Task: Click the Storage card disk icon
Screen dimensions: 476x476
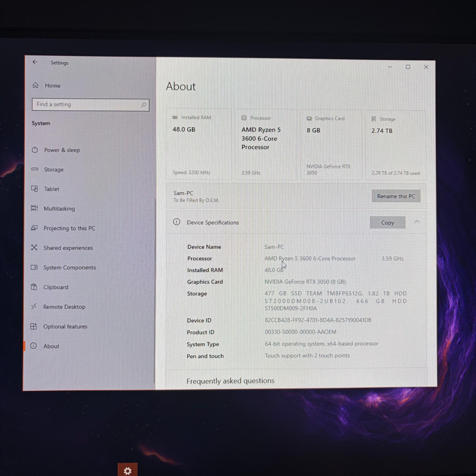Action: pyautogui.click(x=374, y=119)
